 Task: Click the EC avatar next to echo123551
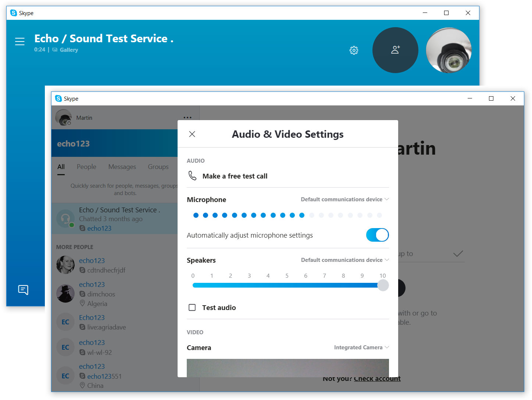coord(65,376)
